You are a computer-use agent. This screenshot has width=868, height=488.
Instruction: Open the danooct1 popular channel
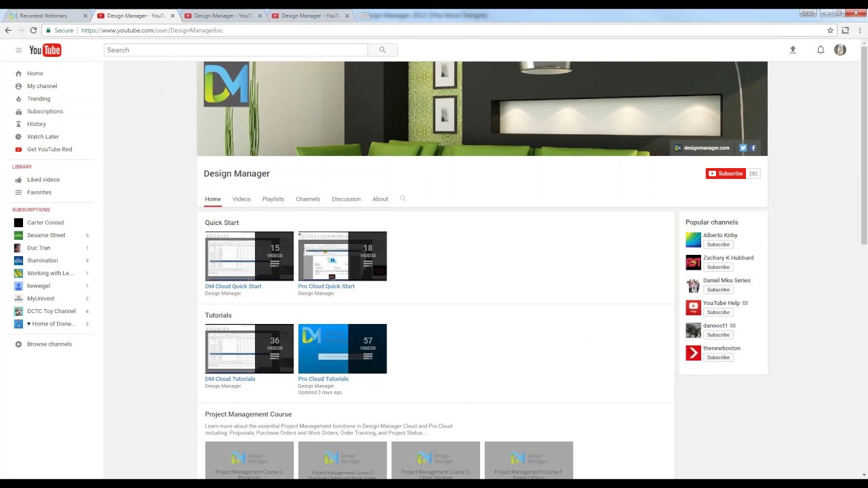pyautogui.click(x=715, y=325)
